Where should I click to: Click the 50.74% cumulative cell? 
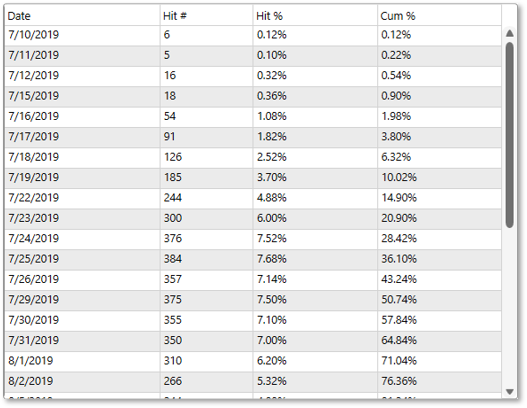point(439,300)
